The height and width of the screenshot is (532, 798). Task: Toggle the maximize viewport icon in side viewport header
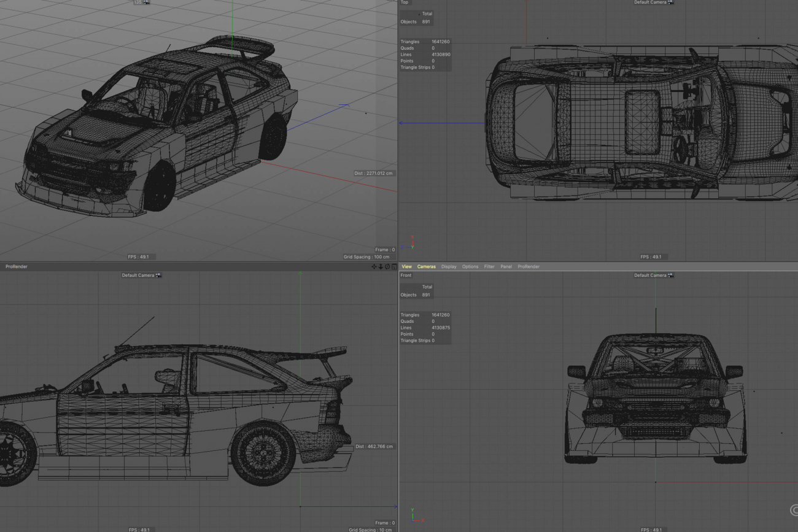394,267
